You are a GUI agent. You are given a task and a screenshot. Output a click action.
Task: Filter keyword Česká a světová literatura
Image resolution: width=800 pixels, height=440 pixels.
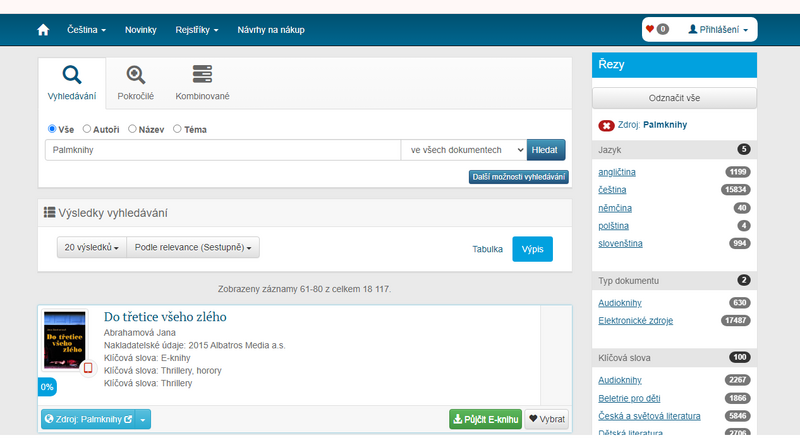coord(649,416)
